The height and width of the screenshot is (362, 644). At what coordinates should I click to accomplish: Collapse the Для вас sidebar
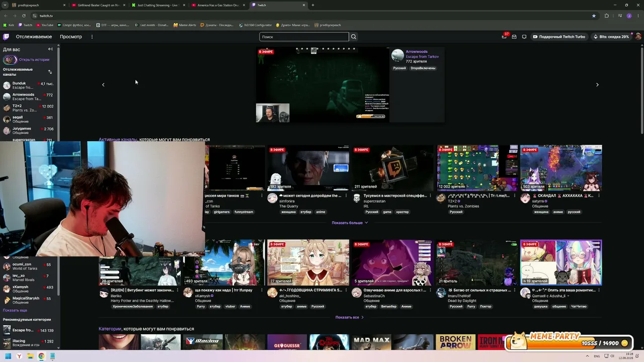coord(50,49)
